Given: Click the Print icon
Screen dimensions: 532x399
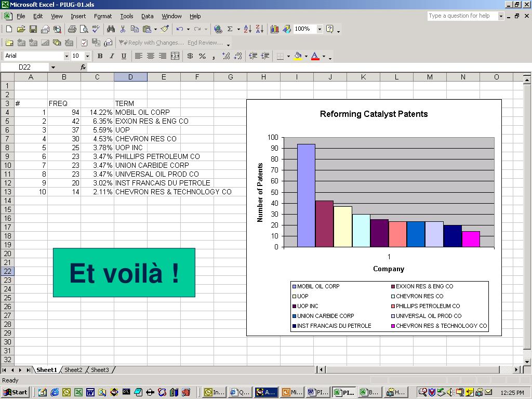Looking at the screenshot, I should (72, 29).
